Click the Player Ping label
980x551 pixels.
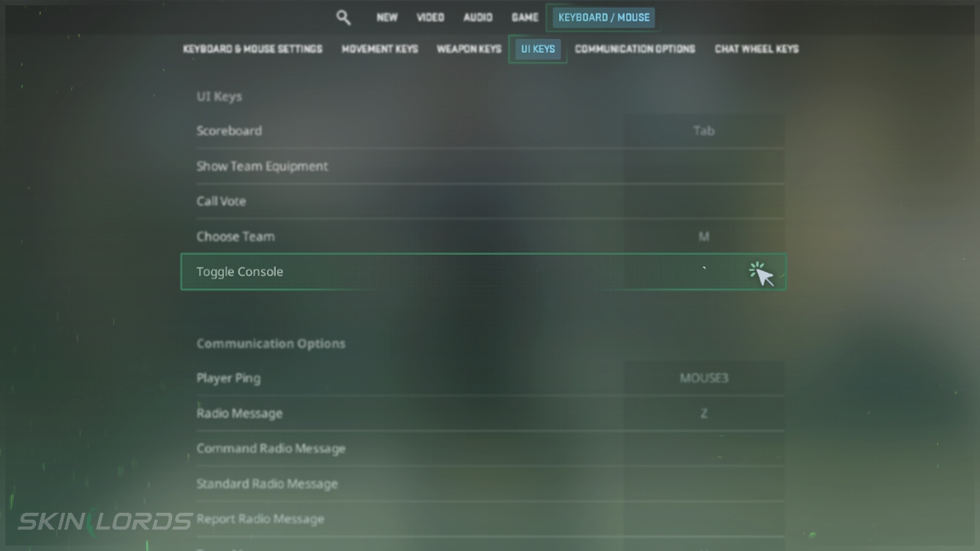point(228,378)
